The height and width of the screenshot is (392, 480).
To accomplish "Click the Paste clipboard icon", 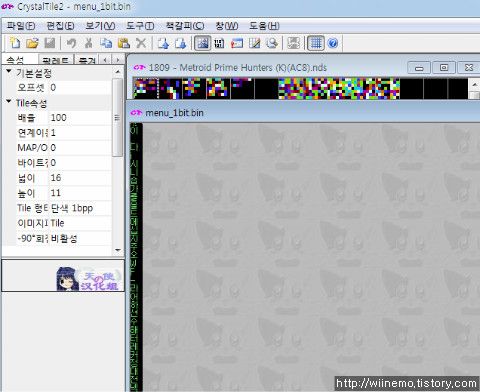I will [x=124, y=43].
